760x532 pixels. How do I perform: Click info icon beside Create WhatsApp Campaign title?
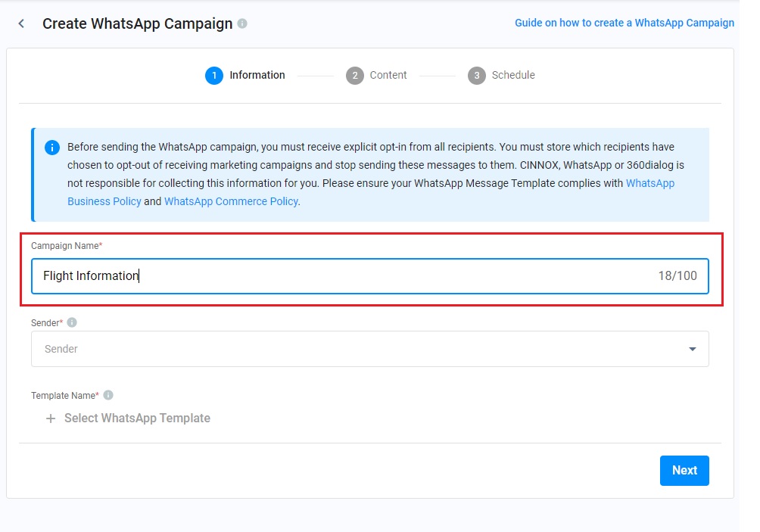(242, 23)
